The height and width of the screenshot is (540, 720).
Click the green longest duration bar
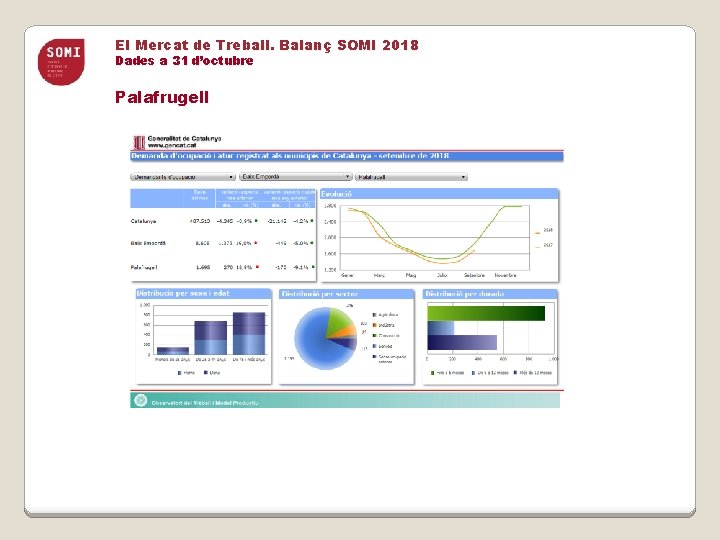coord(486,313)
